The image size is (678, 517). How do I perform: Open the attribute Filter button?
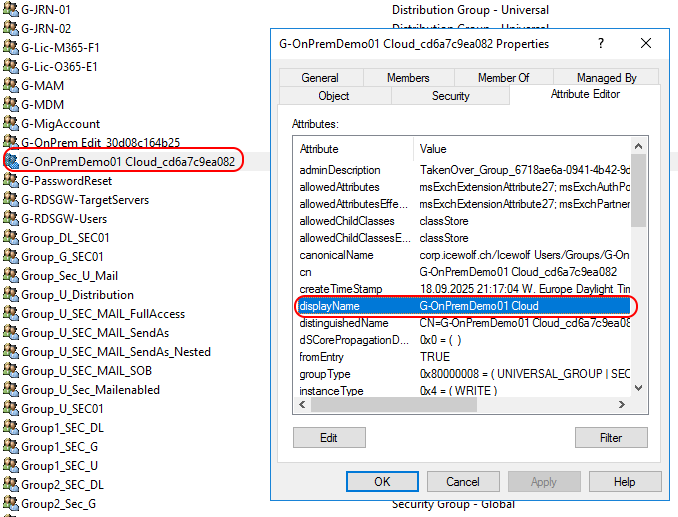tap(611, 438)
